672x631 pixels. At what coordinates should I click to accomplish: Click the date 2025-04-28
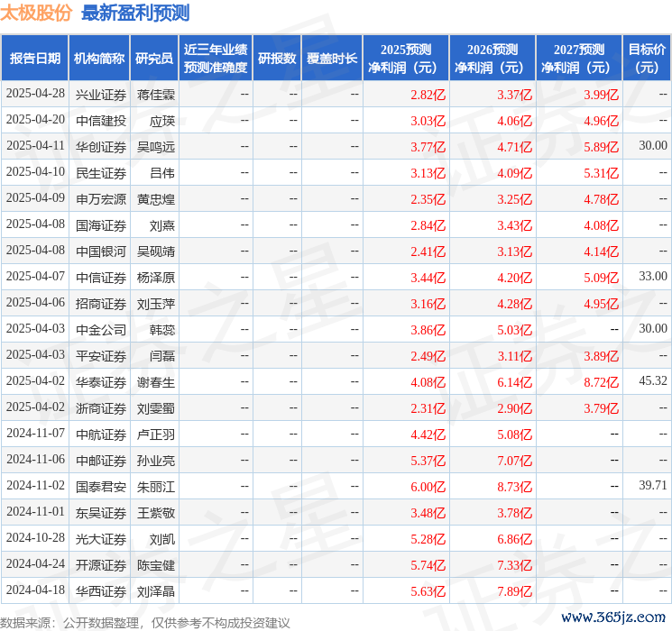35,94
